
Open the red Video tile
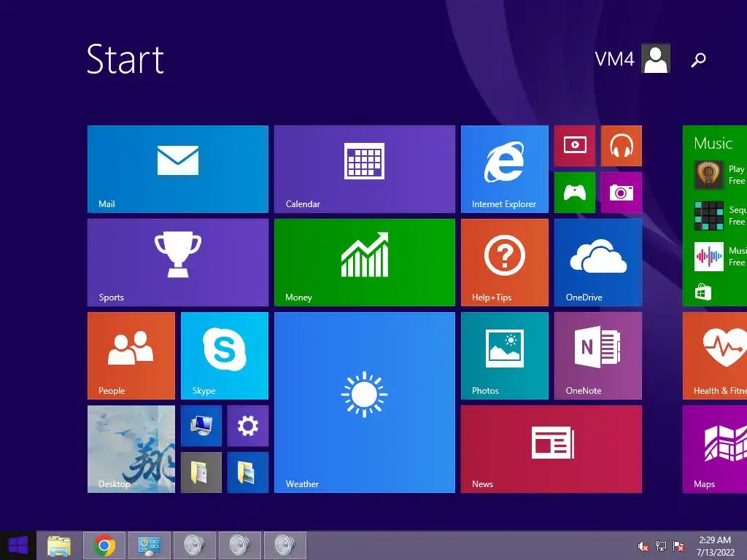click(x=575, y=146)
